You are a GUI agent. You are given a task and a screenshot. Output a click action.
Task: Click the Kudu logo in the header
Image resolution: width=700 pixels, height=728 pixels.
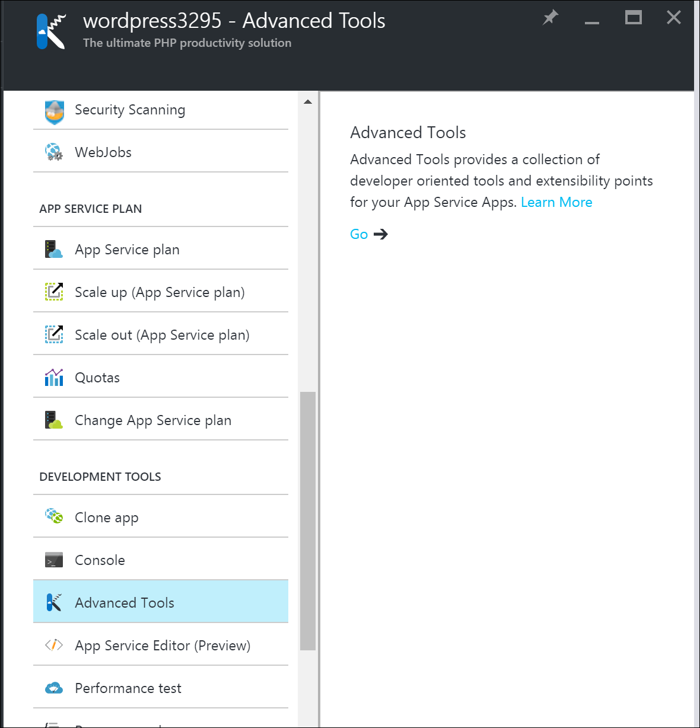tap(51, 31)
